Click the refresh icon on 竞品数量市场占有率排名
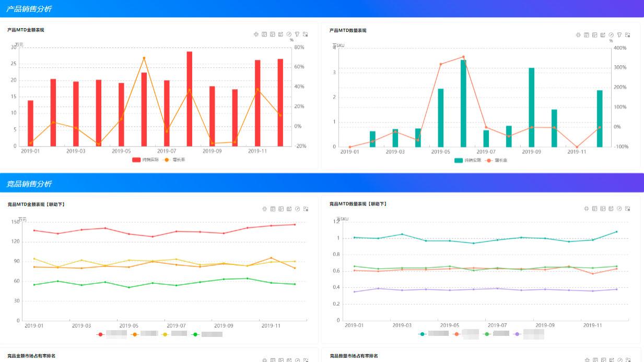This screenshot has width=644, height=362. 619,360
